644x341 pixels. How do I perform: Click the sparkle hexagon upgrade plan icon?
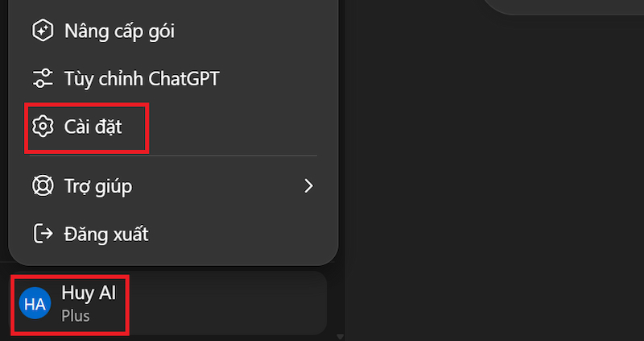pos(43,31)
